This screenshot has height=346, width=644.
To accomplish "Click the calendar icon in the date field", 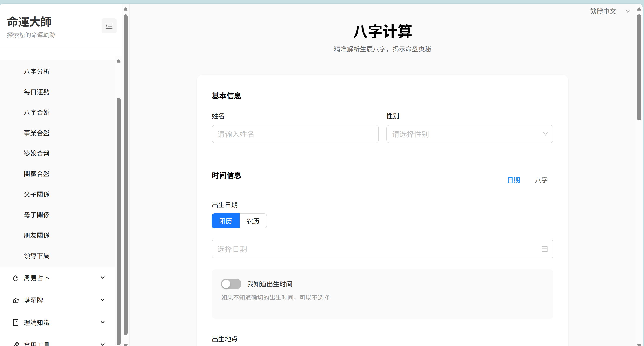I will pyautogui.click(x=544, y=249).
